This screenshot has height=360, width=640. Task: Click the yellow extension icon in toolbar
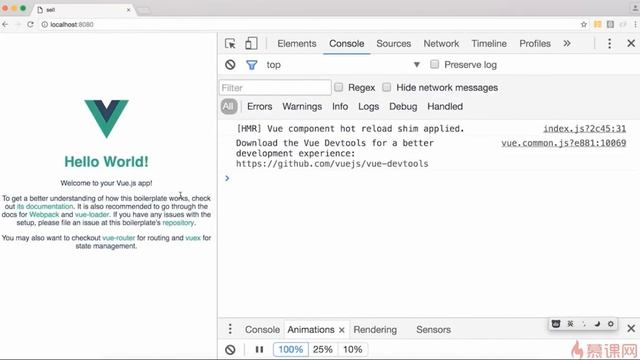tap(598, 24)
